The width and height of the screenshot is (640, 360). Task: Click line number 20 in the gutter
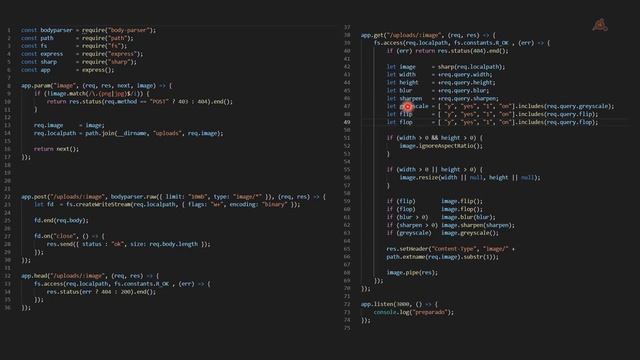tap(7, 181)
